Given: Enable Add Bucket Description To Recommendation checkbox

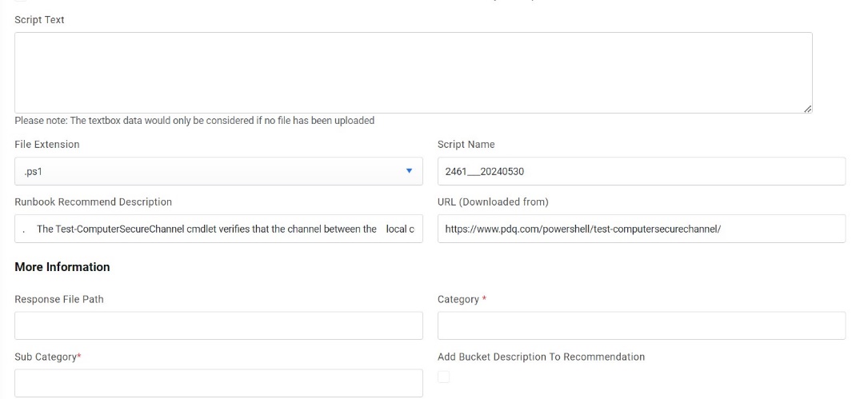Looking at the screenshot, I should [444, 377].
